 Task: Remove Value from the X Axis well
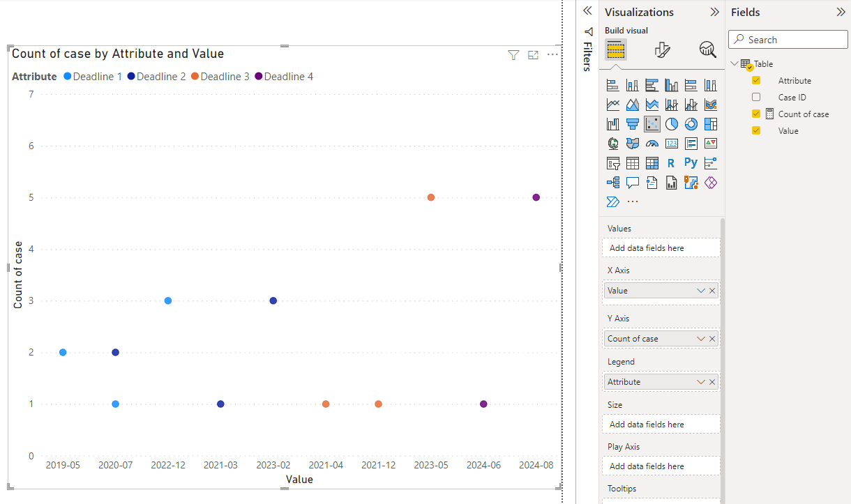point(712,291)
